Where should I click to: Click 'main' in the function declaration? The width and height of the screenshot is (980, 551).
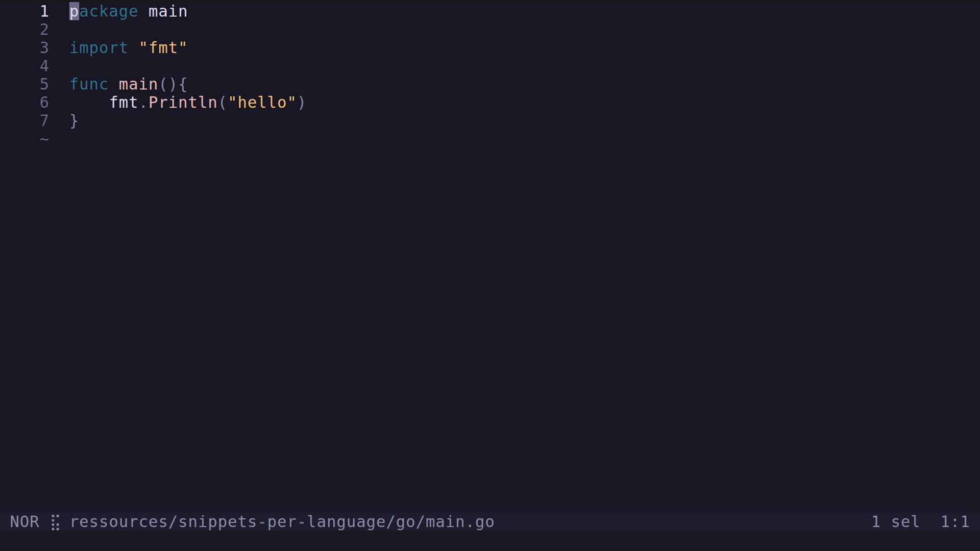click(138, 84)
